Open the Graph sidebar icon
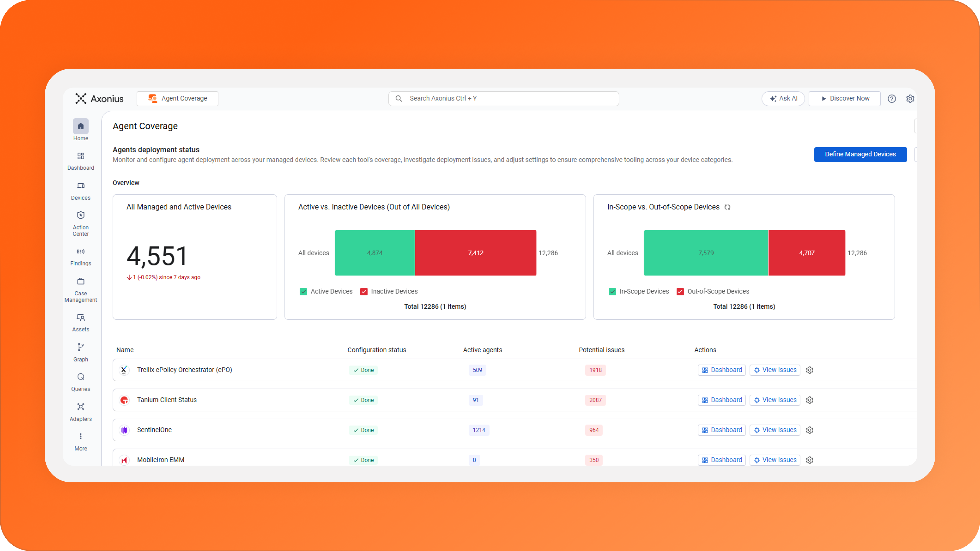 pyautogui.click(x=81, y=347)
